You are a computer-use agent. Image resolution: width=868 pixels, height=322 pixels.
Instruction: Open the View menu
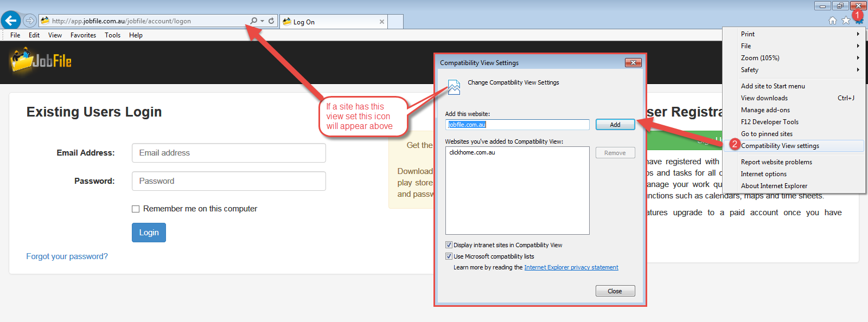(x=55, y=35)
